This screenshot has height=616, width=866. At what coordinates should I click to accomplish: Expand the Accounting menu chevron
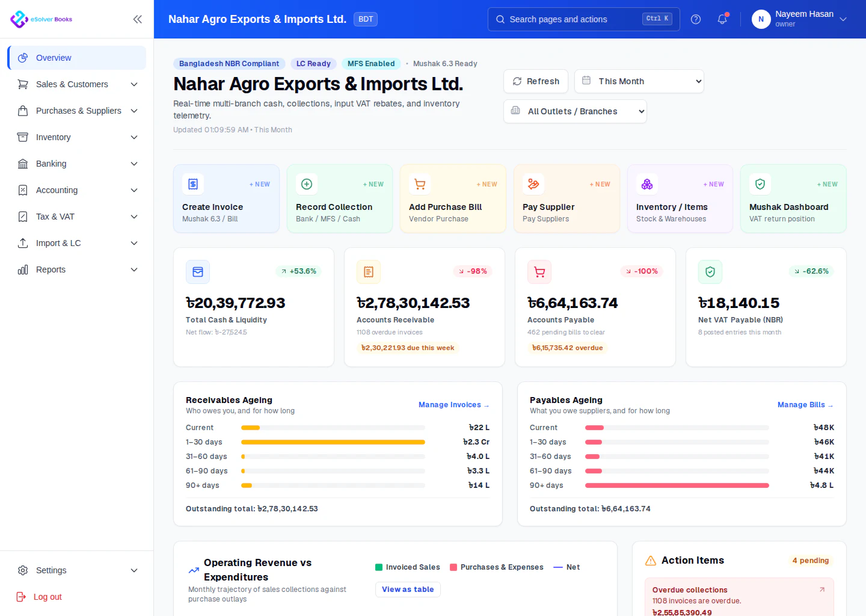click(134, 190)
